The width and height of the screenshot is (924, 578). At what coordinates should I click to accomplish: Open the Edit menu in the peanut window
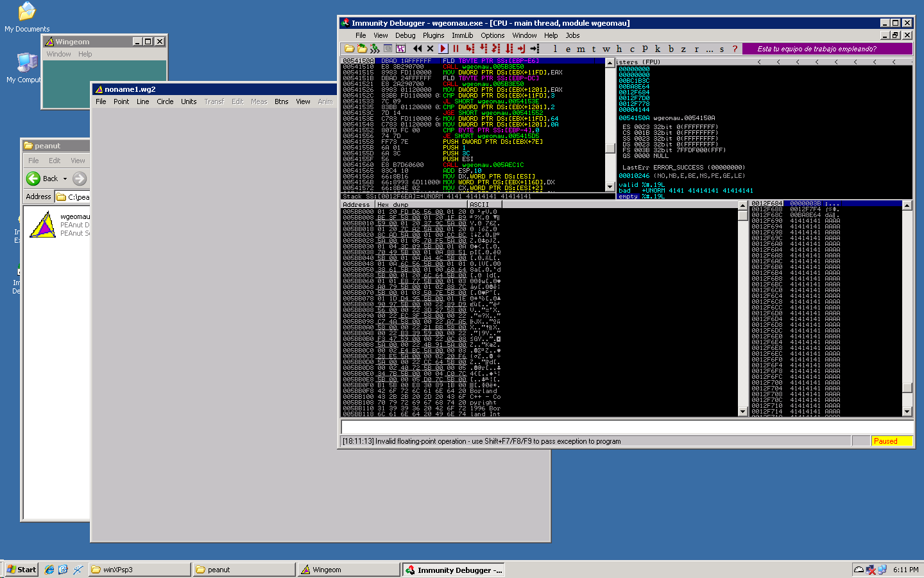(x=55, y=161)
